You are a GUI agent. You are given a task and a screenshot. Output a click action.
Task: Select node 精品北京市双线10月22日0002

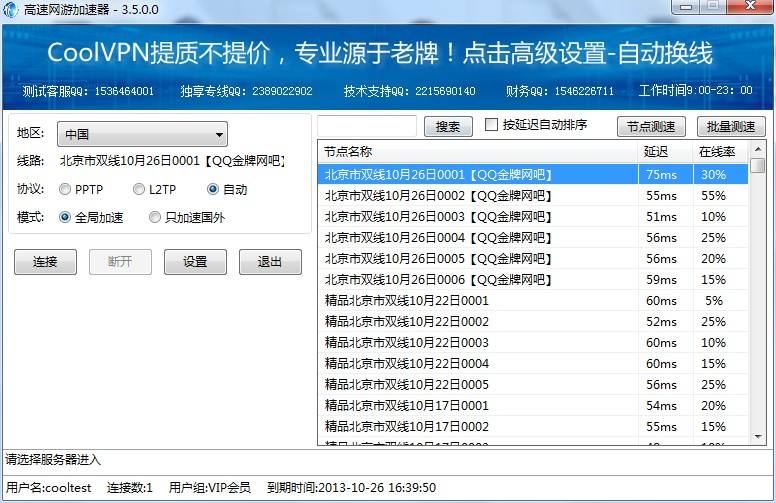coord(533,321)
